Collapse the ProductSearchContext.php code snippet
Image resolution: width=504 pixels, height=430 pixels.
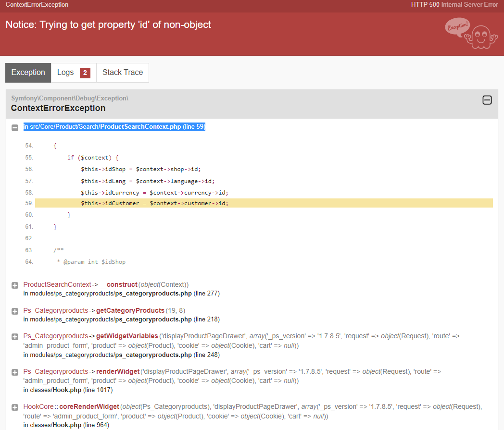[x=15, y=128]
